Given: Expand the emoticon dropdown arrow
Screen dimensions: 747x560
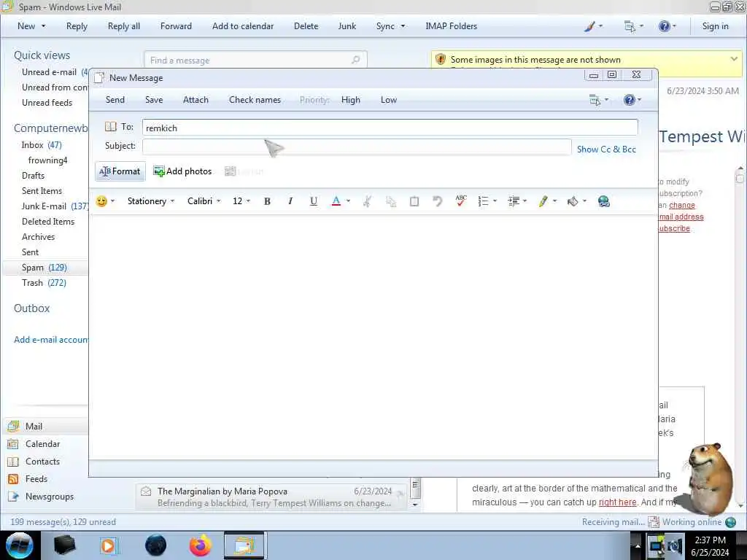Looking at the screenshot, I should [112, 201].
